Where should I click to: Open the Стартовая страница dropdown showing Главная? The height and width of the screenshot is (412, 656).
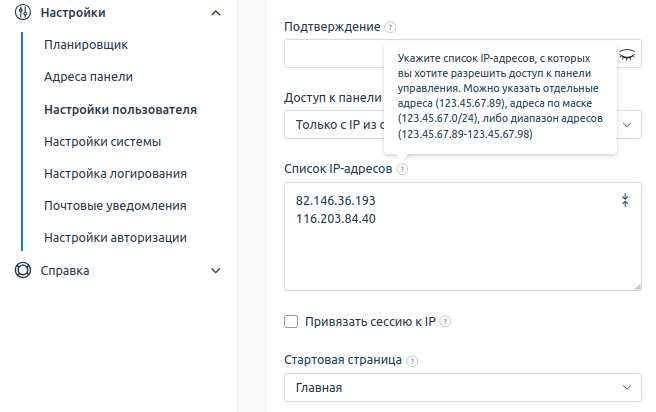[462, 387]
